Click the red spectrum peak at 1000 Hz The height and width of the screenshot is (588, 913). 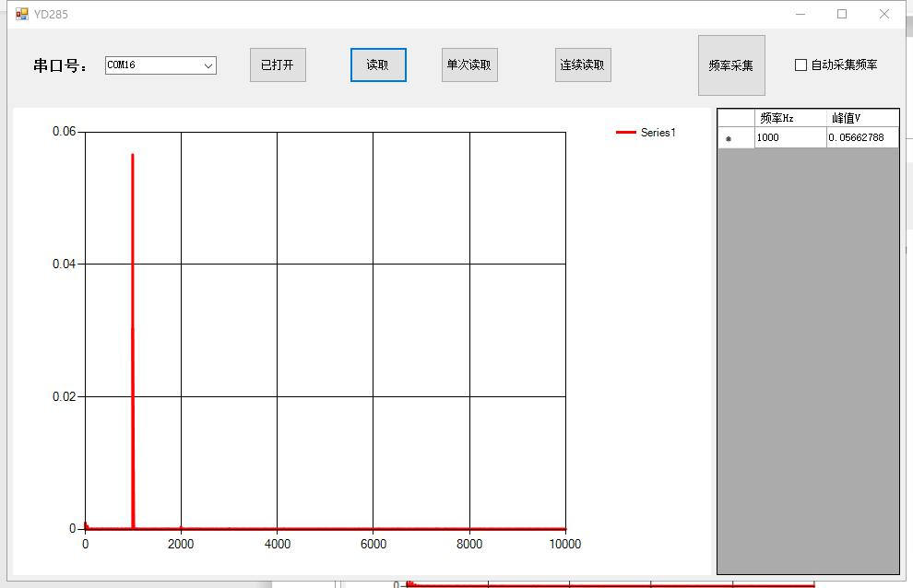tap(133, 341)
